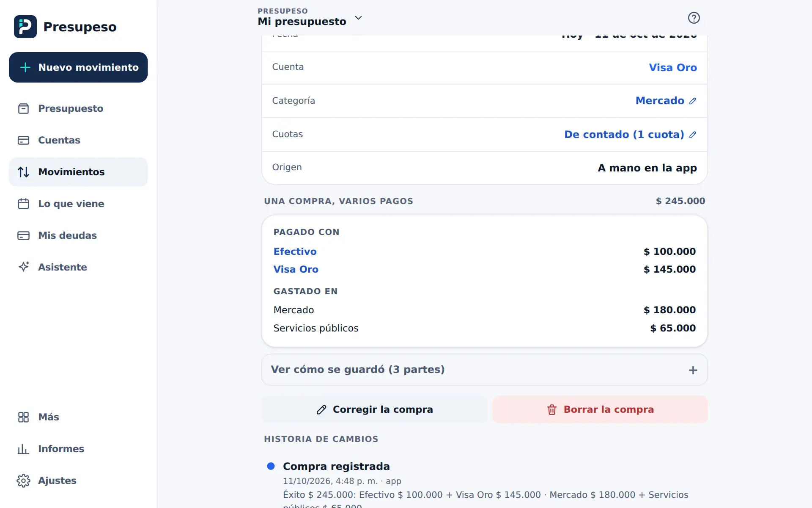
Task: Expand Ver cómo se guardó section
Action: [x=484, y=370]
